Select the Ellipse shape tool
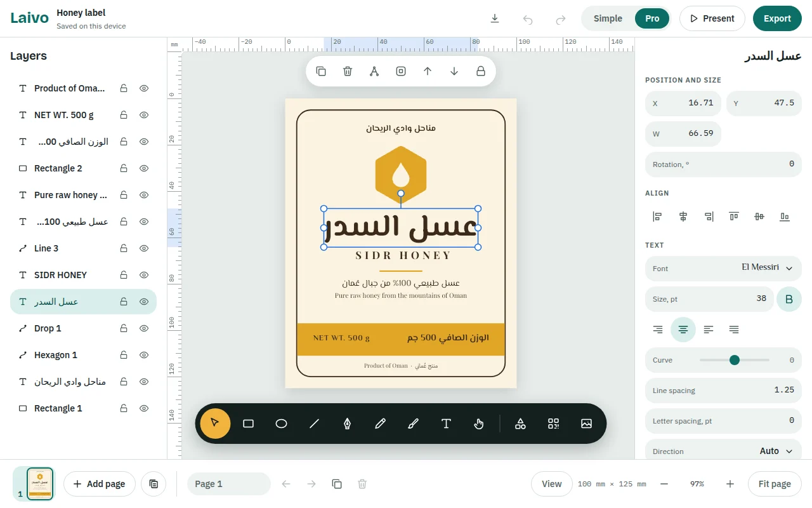 pos(282,424)
